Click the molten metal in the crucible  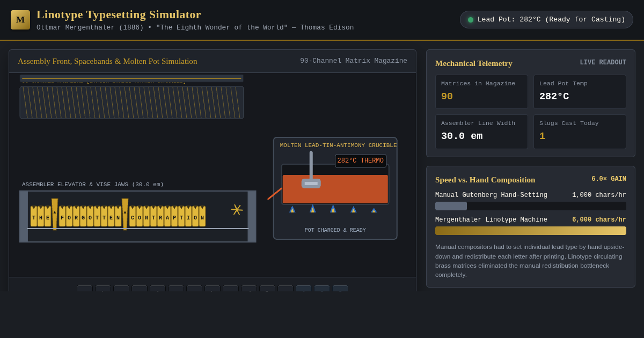pyautogui.click(x=335, y=189)
